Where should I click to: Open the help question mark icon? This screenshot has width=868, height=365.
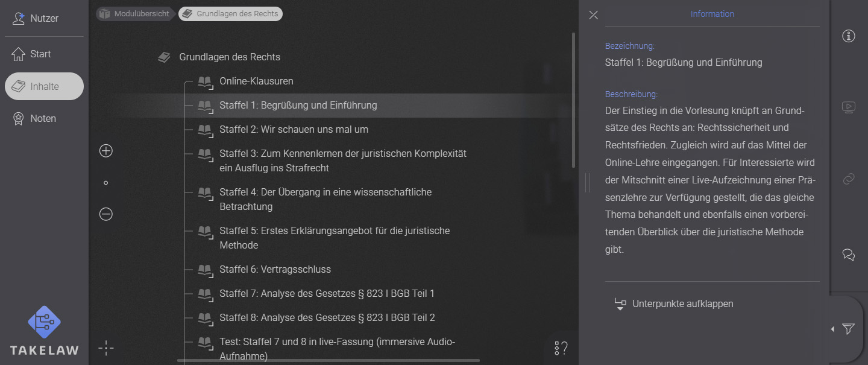click(x=560, y=348)
